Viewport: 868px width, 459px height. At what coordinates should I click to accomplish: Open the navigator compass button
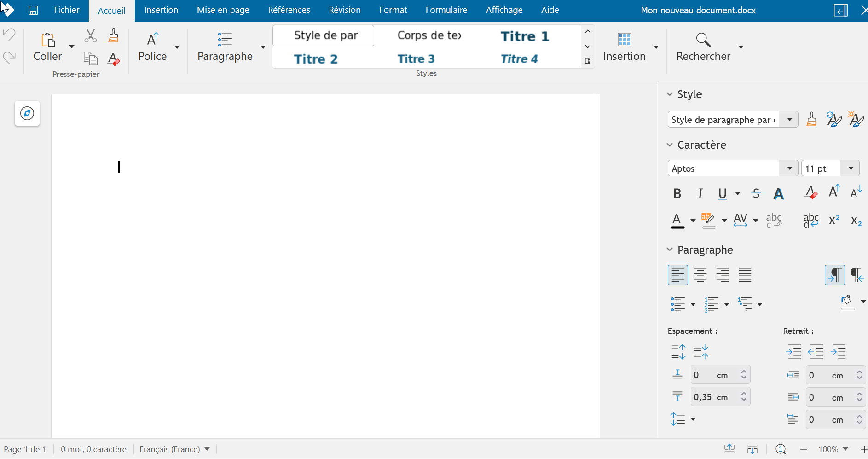click(27, 113)
